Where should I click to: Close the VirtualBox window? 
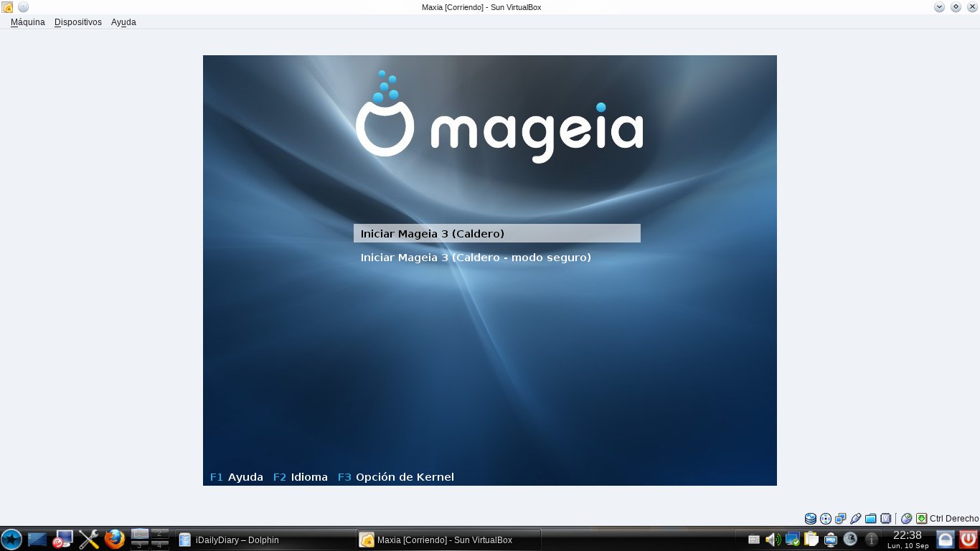point(971,7)
